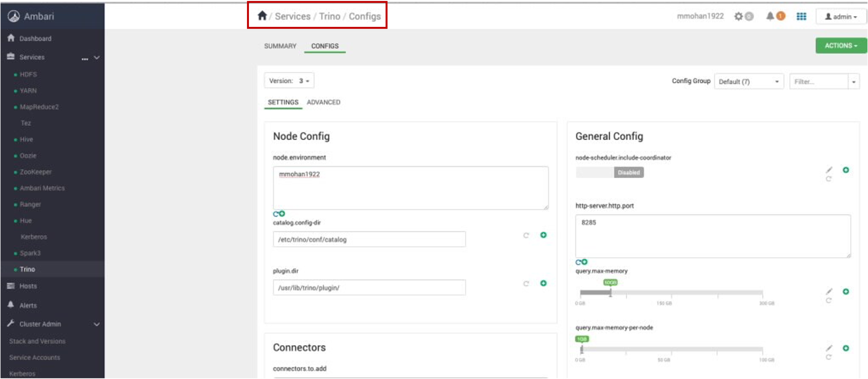Open the views grid icon
The width and height of the screenshot is (868, 379).
[x=801, y=16]
